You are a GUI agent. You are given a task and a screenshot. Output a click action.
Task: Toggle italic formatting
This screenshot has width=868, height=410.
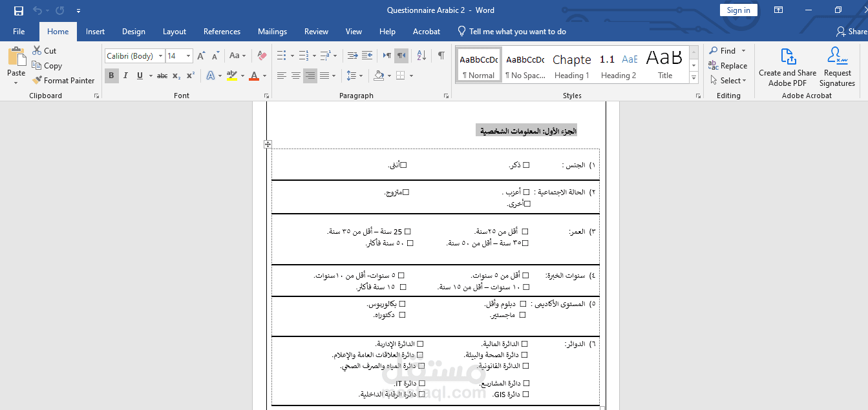click(x=126, y=76)
